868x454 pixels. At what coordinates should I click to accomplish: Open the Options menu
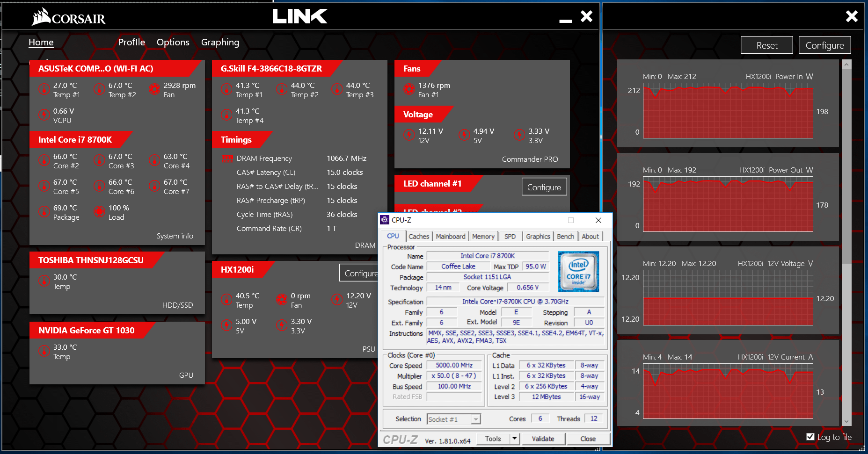click(x=173, y=42)
